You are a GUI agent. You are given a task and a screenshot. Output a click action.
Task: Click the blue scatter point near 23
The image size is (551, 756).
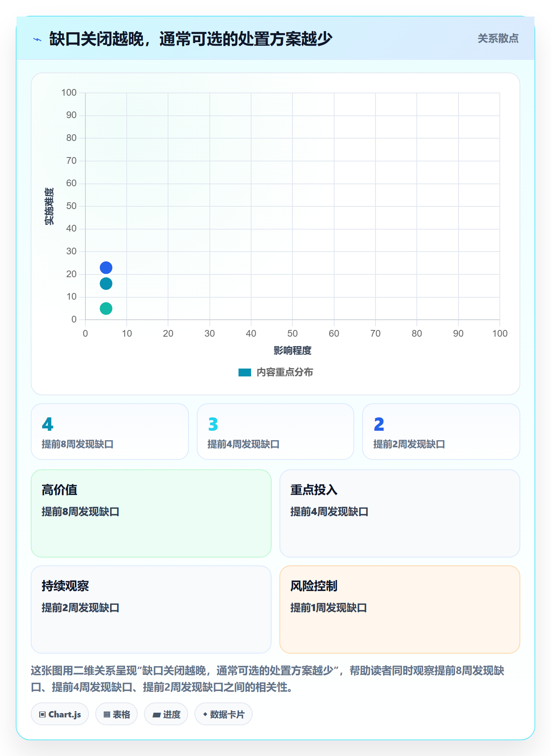click(106, 268)
